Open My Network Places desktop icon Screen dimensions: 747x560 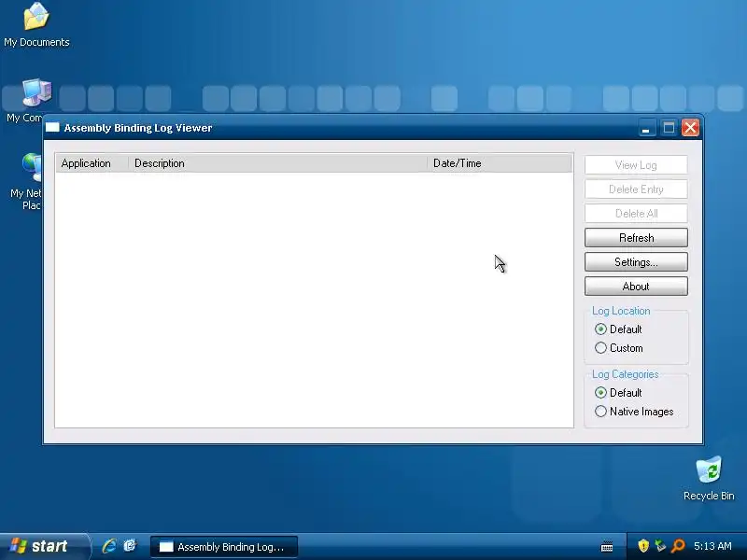click(x=28, y=182)
